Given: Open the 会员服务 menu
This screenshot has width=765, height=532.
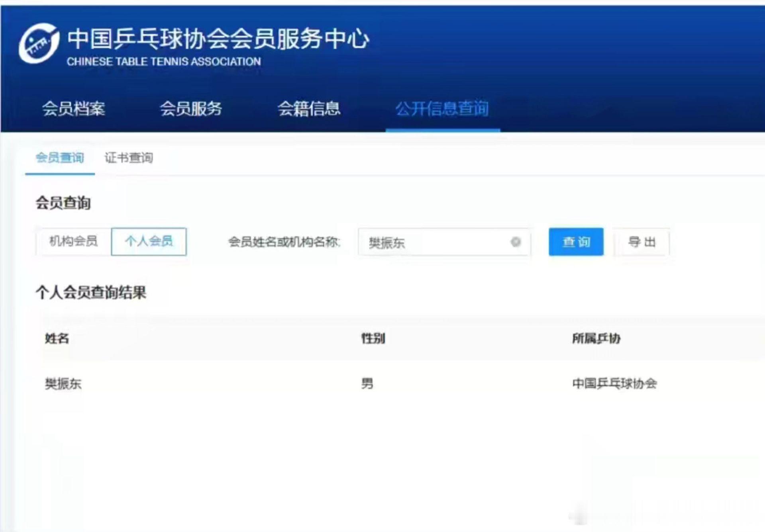Looking at the screenshot, I should (191, 109).
